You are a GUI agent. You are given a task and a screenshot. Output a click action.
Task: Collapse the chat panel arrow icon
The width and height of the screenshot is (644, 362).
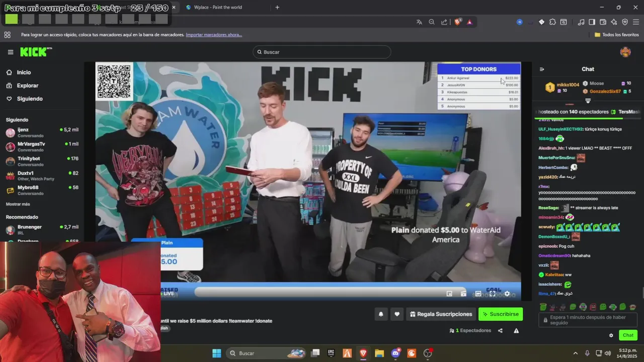coord(542,69)
